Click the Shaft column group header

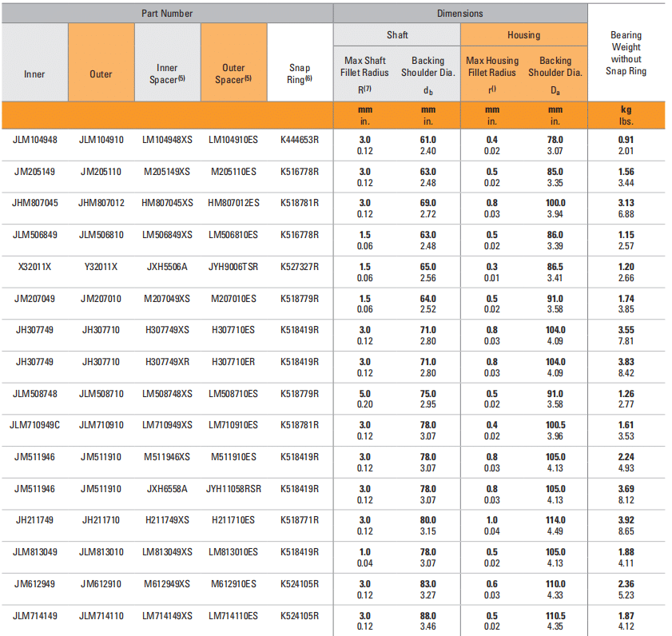pos(396,35)
